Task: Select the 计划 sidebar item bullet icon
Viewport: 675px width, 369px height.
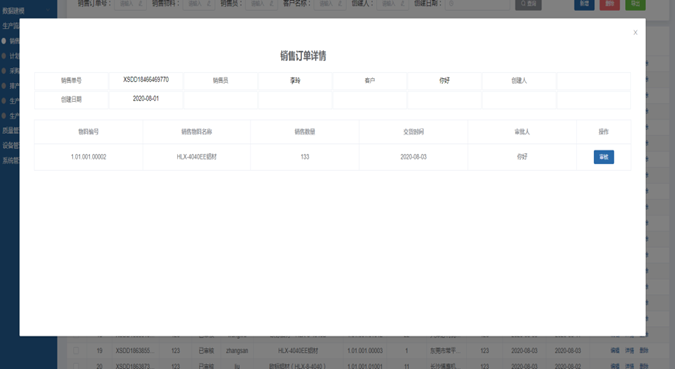Action: (x=4, y=56)
